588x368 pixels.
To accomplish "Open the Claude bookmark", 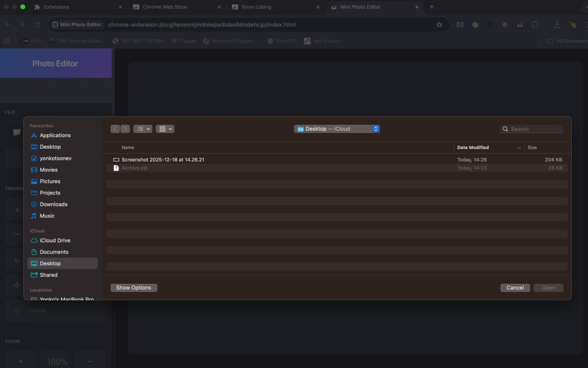I will [x=183, y=41].
